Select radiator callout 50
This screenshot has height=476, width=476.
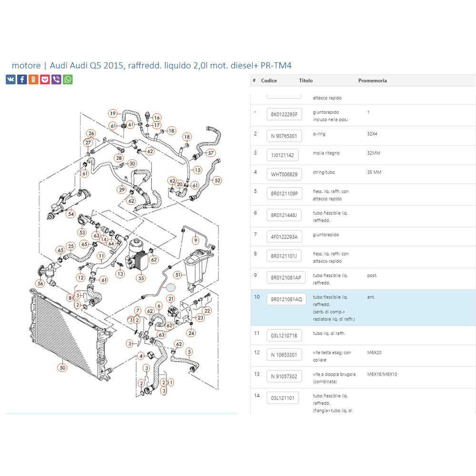(62, 367)
